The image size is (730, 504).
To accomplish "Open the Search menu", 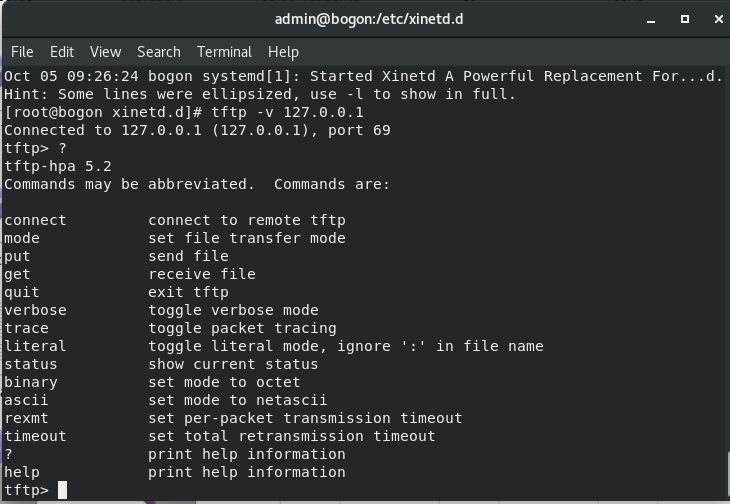I will click(159, 52).
